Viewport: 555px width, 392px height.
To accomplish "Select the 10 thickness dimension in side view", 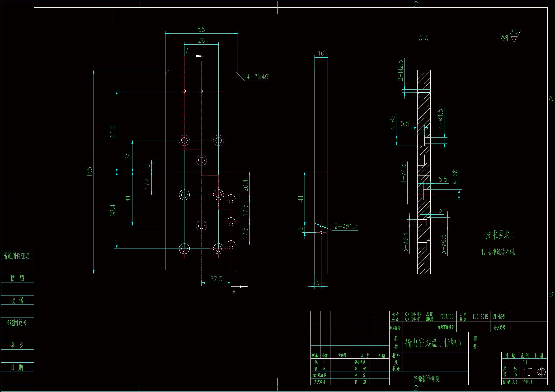I will click(x=321, y=53).
